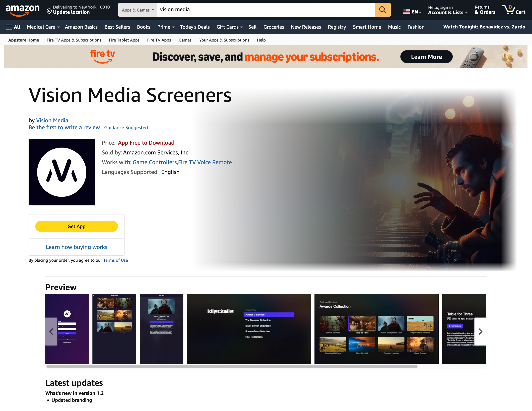532x411 pixels.
Task: Click the search magnifier button
Action: [382, 10]
